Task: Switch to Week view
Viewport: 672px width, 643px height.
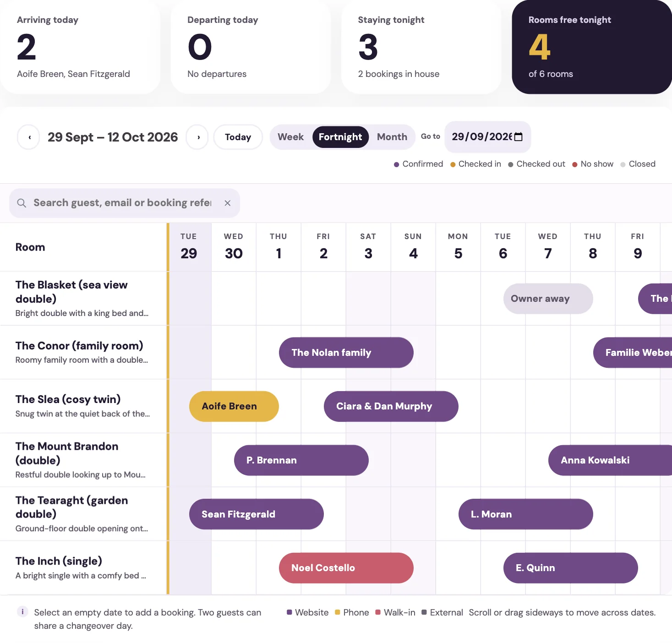Action: [291, 137]
